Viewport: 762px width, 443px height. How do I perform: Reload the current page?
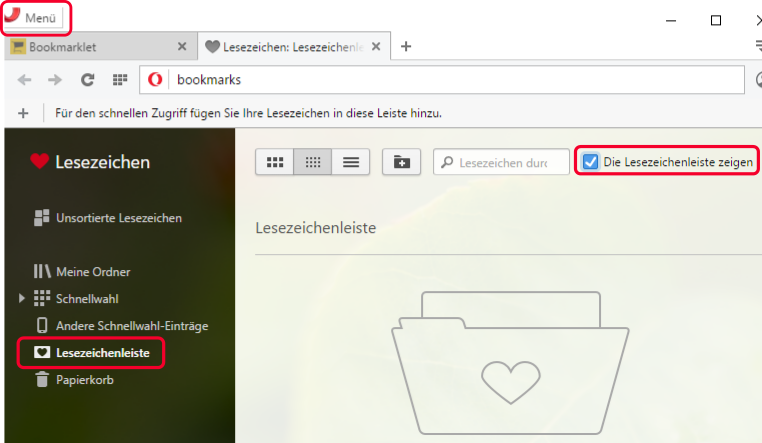(87, 80)
